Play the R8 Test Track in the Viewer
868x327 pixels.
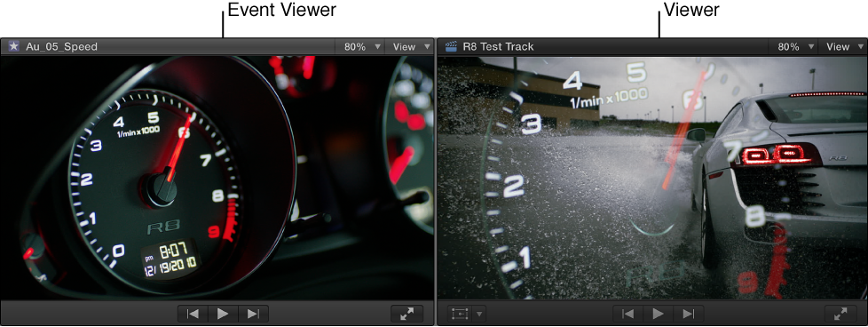point(659,314)
